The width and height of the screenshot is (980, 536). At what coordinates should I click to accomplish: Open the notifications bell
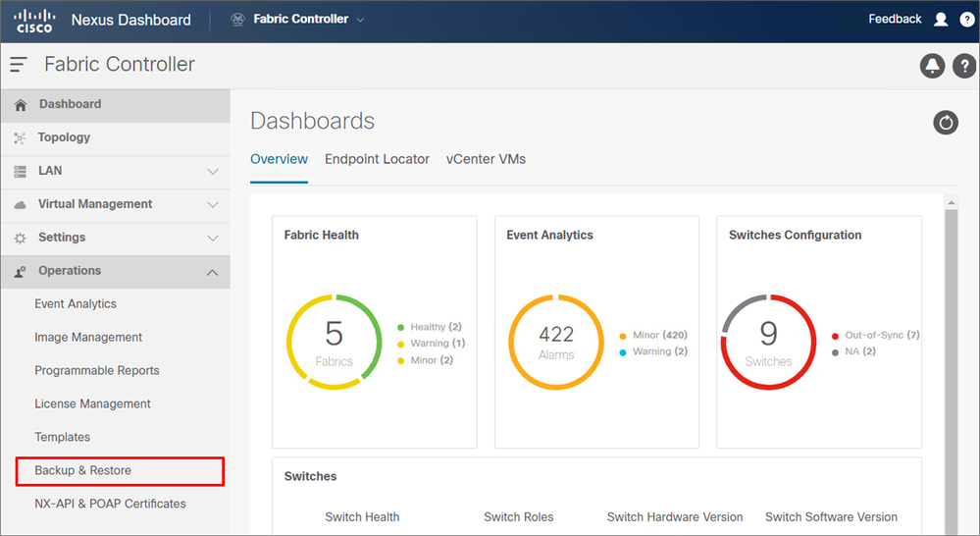point(932,65)
